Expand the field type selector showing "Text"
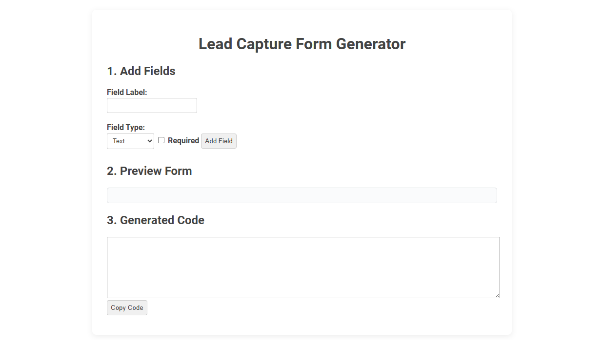This screenshot has width=604, height=364. coord(130,141)
